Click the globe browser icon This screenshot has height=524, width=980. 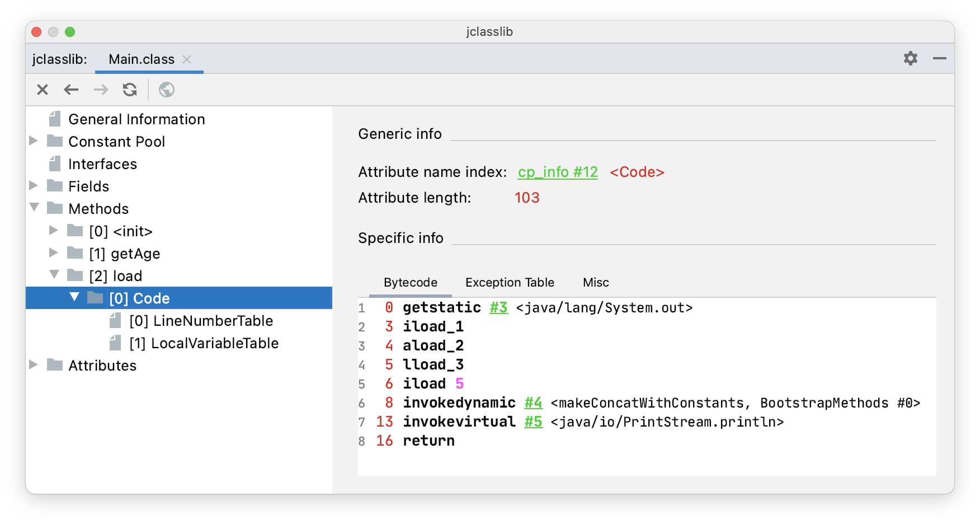tap(167, 90)
